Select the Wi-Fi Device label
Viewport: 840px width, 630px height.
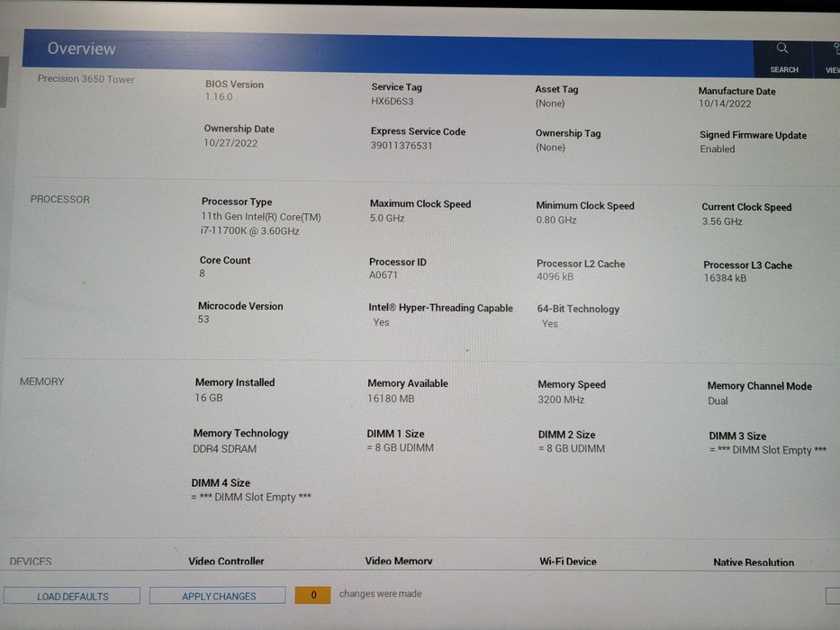[568, 562]
